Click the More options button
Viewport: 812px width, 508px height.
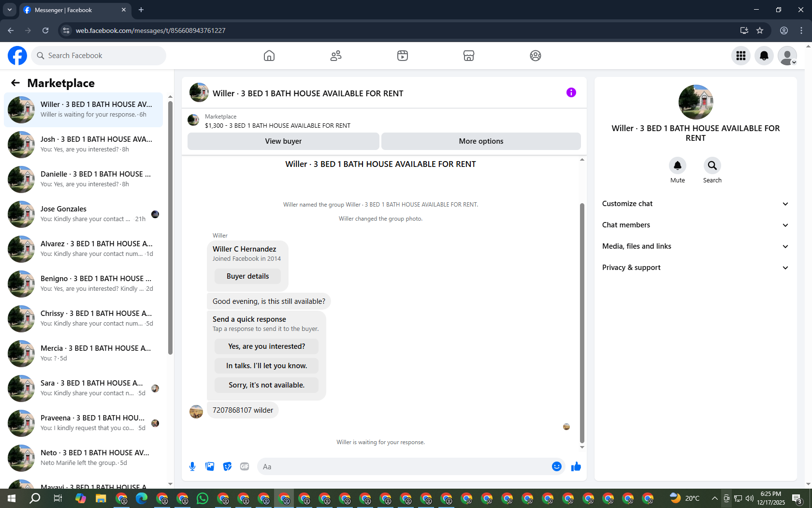click(x=481, y=141)
